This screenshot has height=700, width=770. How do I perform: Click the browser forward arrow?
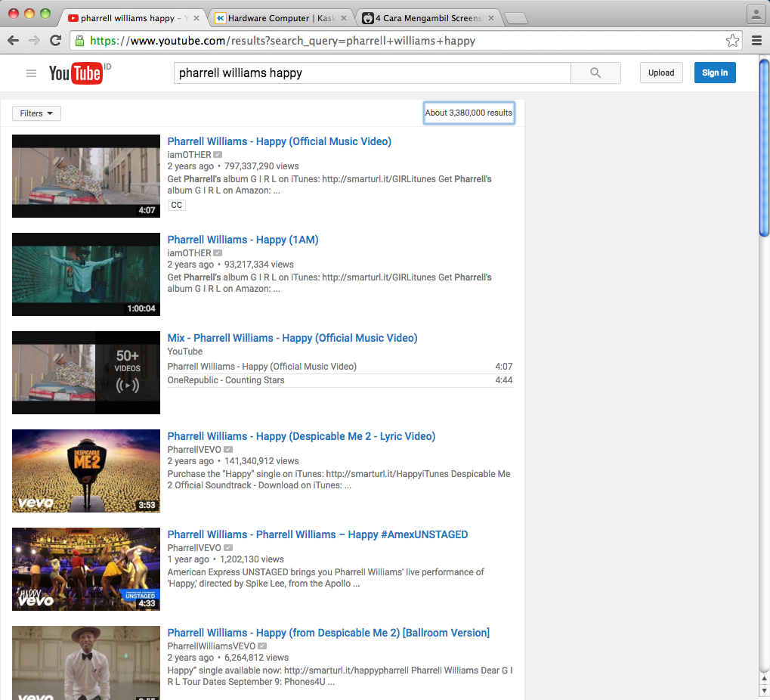point(34,41)
